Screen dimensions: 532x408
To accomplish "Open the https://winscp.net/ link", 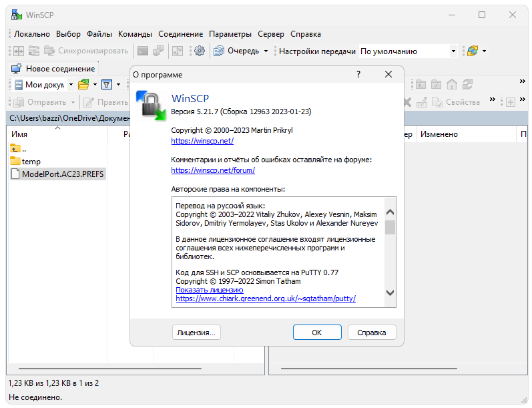I will 202,141.
